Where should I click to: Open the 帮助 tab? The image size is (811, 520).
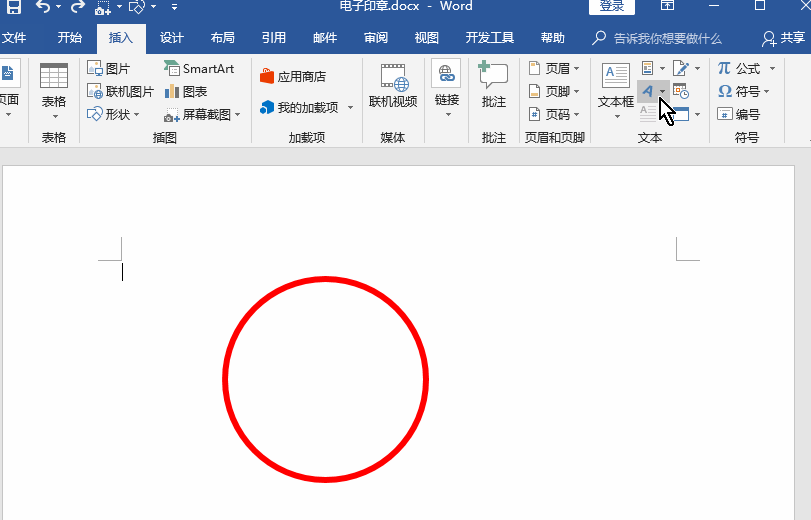click(x=552, y=38)
